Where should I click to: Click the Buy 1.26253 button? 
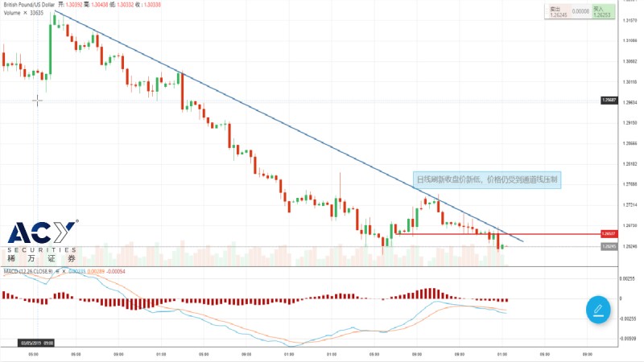tap(603, 11)
